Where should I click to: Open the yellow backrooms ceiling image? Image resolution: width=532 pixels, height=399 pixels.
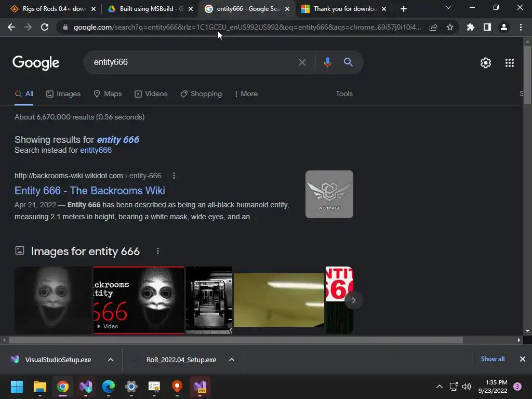coord(279,300)
